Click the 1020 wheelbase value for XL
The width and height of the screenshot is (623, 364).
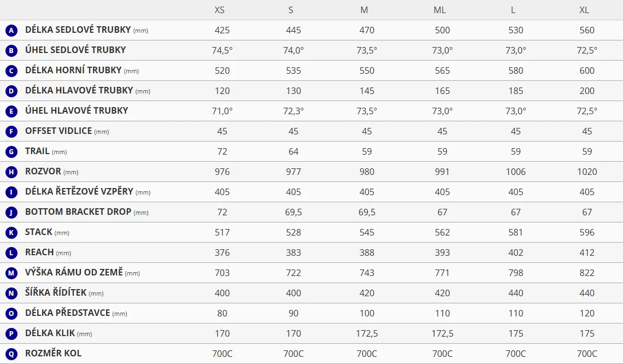click(x=587, y=172)
